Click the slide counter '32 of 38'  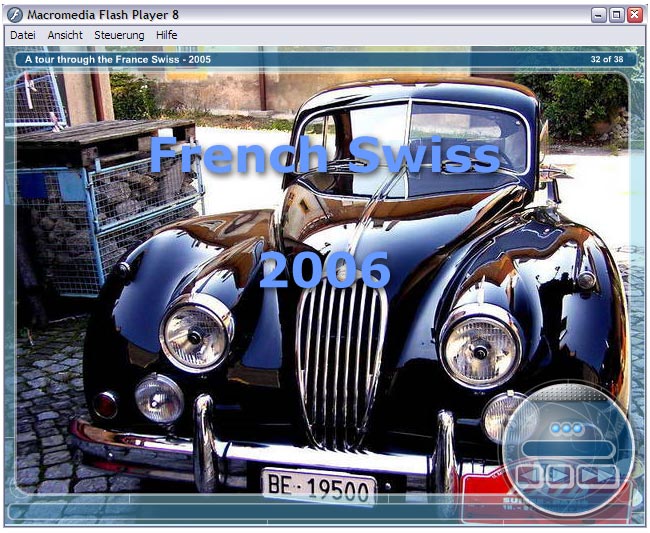coord(606,59)
